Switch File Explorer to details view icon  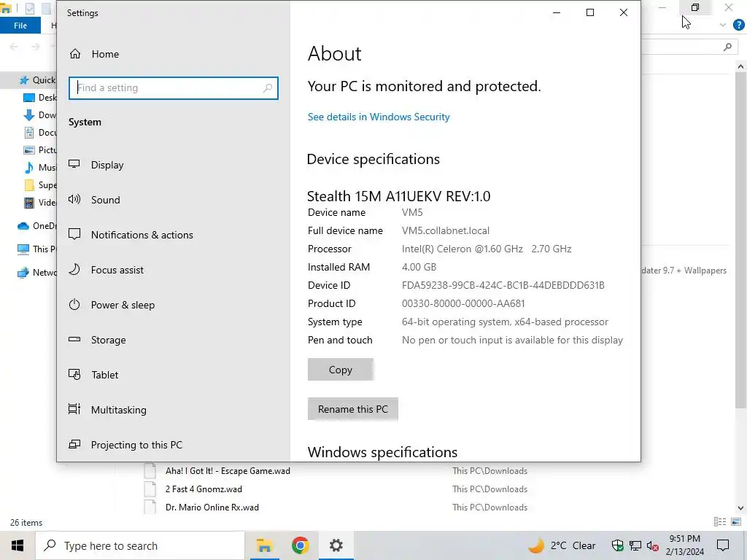point(720,522)
